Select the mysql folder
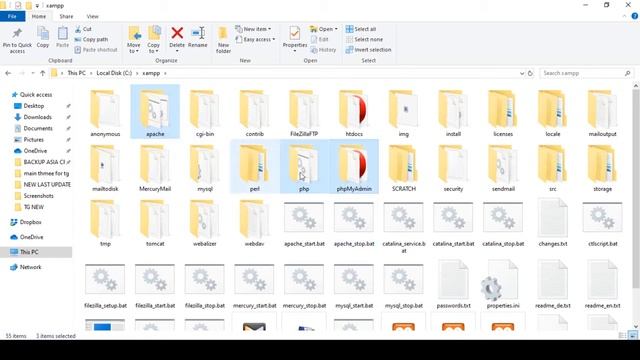The image size is (640, 360). pyautogui.click(x=205, y=168)
